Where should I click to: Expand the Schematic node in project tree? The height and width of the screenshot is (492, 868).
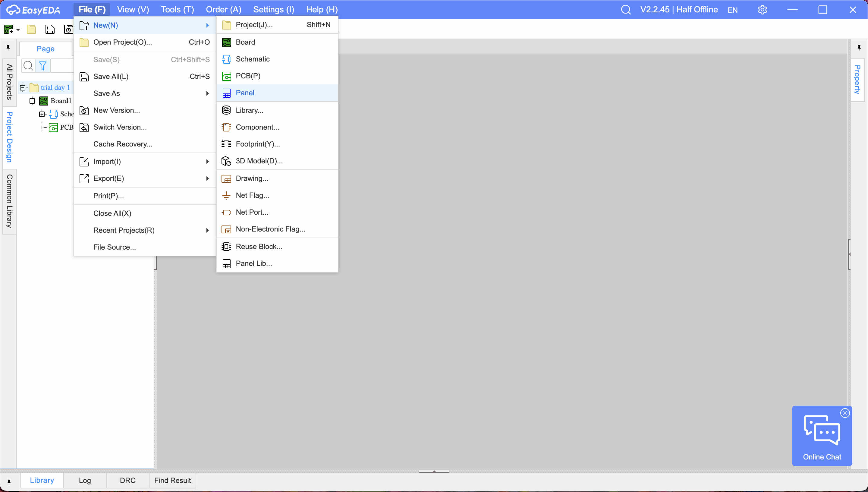[x=42, y=114]
